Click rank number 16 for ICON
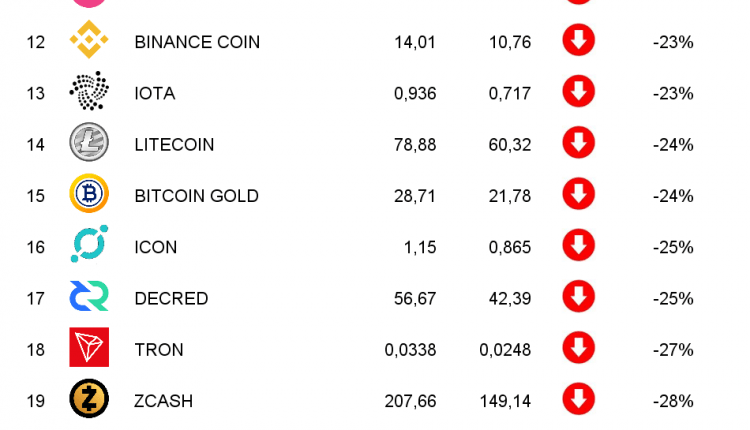The image size is (750, 430). pyautogui.click(x=36, y=247)
